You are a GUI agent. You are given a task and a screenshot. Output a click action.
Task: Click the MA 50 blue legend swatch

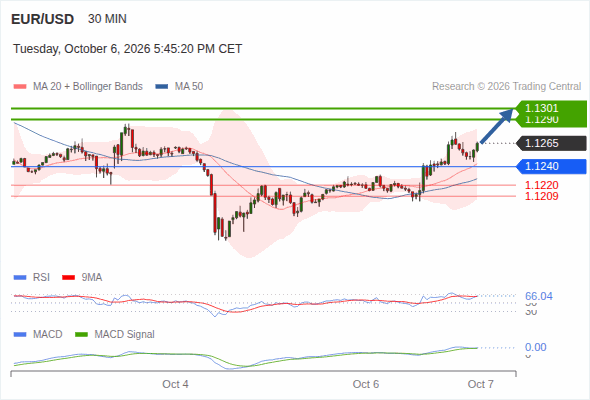pos(162,87)
